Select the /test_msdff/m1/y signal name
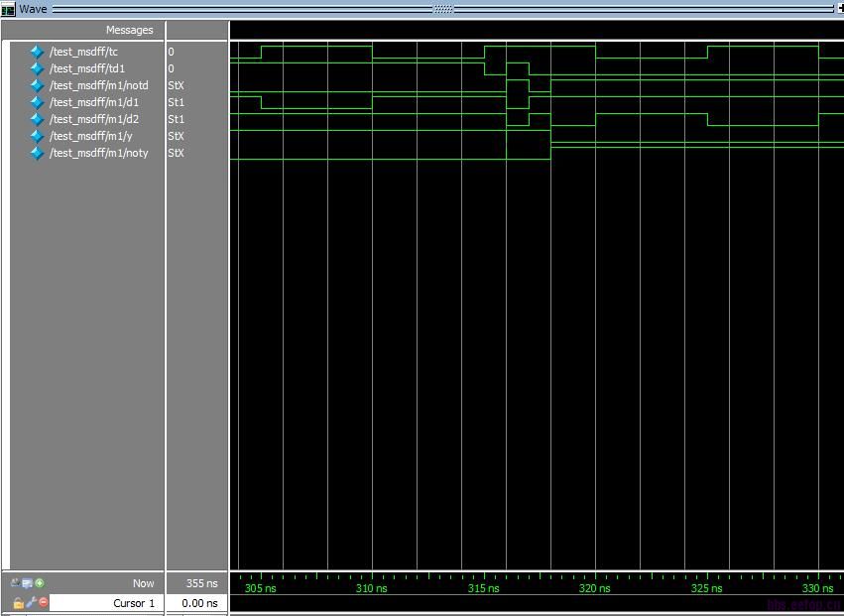Image resolution: width=844 pixels, height=616 pixels. [90, 136]
